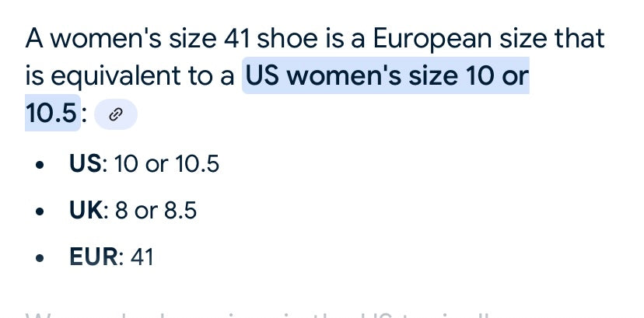Click the '10 or 10.5' value after US

(166, 163)
